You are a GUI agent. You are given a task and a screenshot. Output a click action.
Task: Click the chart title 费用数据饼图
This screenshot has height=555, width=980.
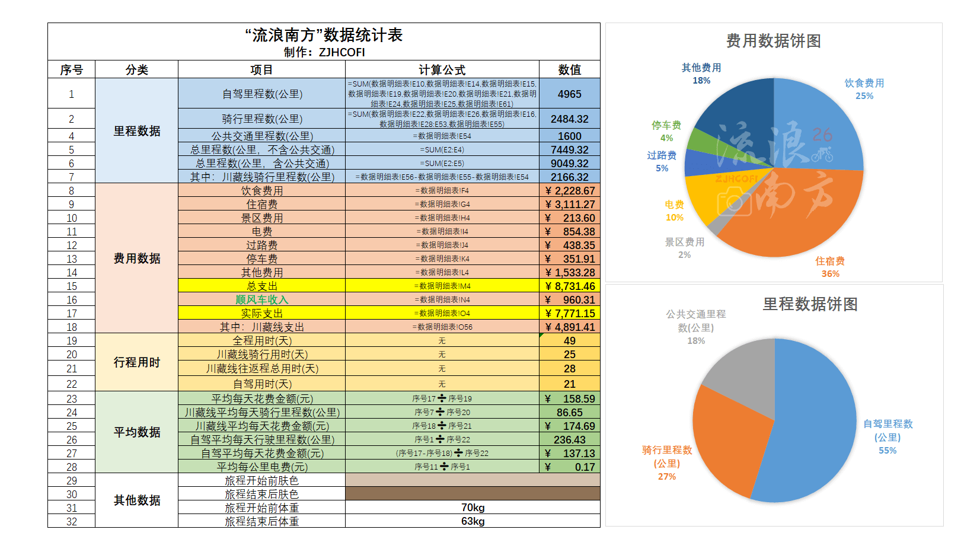(x=774, y=41)
